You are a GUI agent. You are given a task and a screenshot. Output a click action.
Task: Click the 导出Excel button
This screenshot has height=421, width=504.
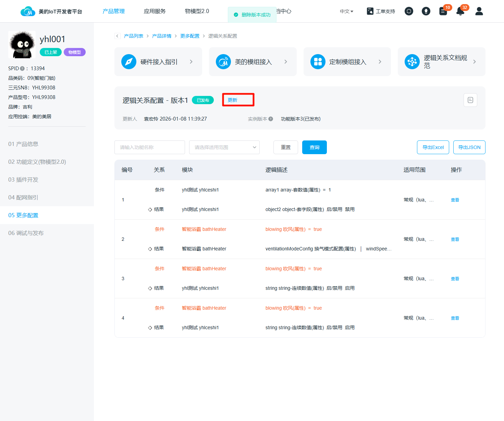pos(433,147)
